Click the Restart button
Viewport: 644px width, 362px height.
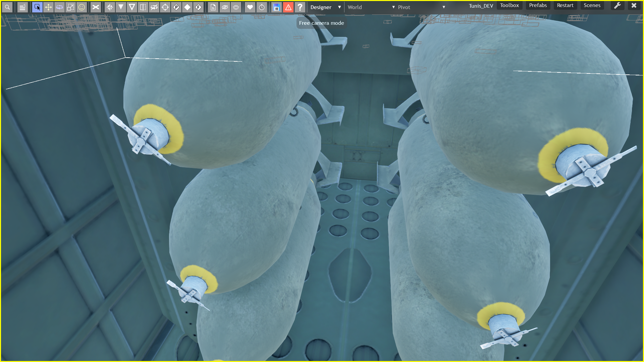565,5
